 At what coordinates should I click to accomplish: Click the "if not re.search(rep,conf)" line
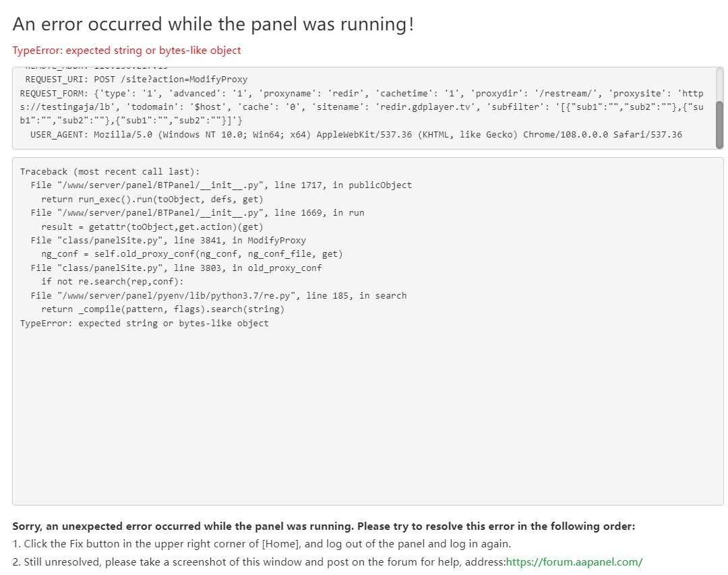[x=112, y=282]
